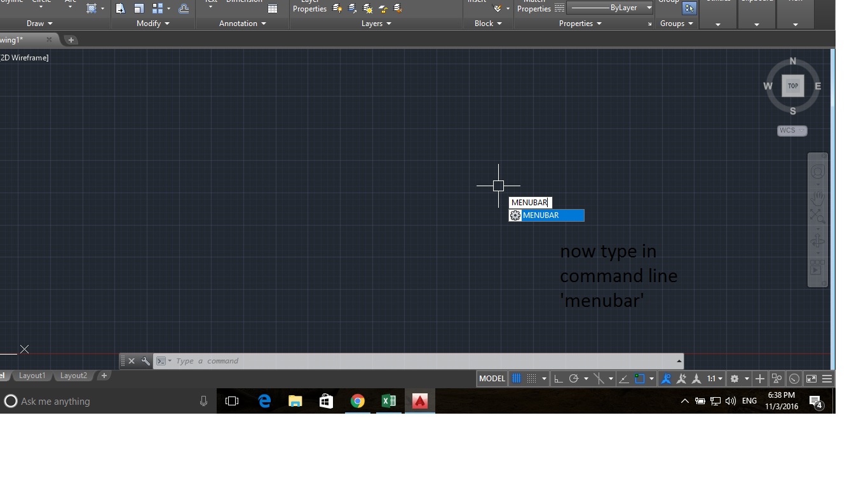Click the W compass direction on ViewCube
Image resolution: width=868 pixels, height=488 pixels.
[x=768, y=86]
